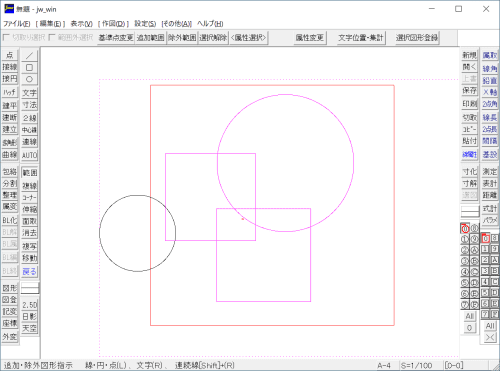Click the 選択図形登録 button

417,38
